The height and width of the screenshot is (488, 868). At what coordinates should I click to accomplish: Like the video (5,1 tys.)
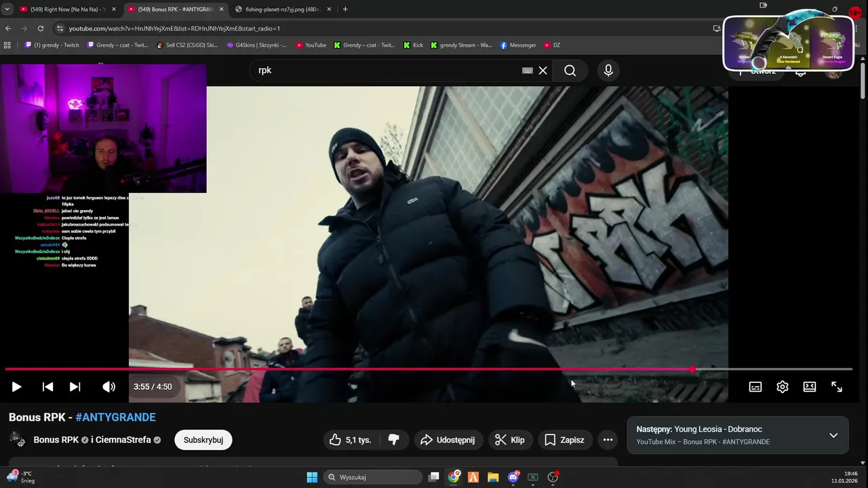[351, 440]
